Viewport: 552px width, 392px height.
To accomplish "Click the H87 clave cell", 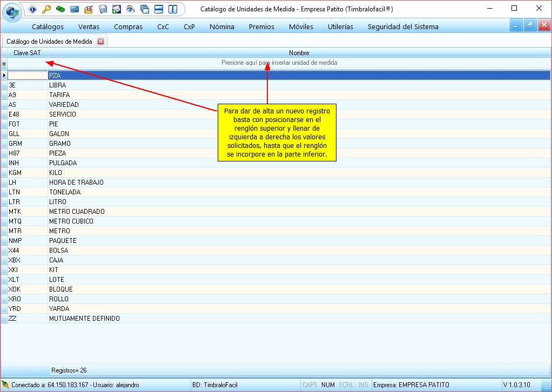I will coord(28,153).
